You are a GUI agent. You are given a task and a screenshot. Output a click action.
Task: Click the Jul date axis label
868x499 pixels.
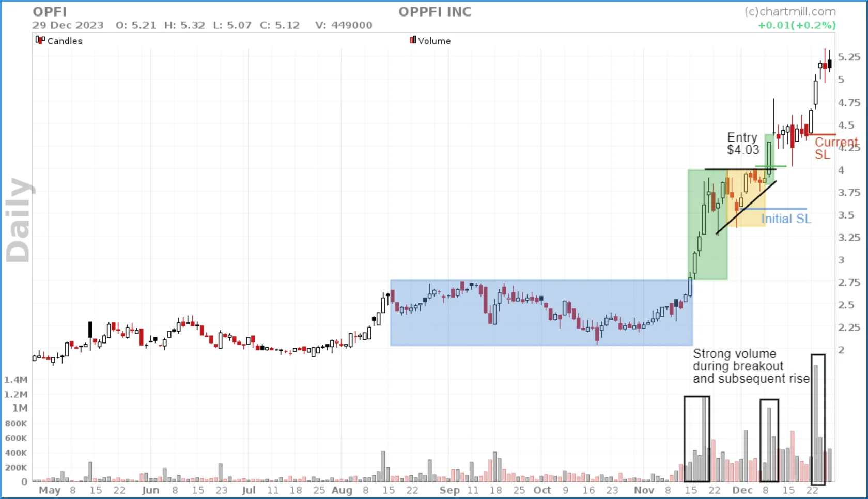(249, 490)
